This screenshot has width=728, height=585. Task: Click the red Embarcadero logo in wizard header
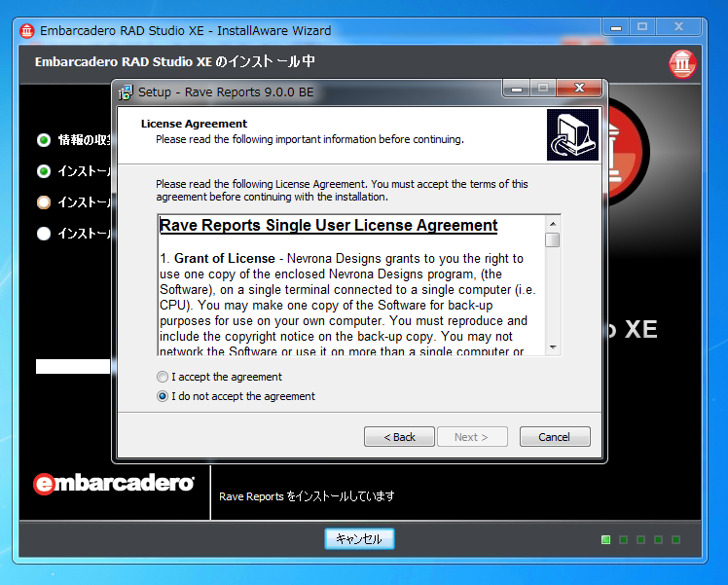click(682, 63)
